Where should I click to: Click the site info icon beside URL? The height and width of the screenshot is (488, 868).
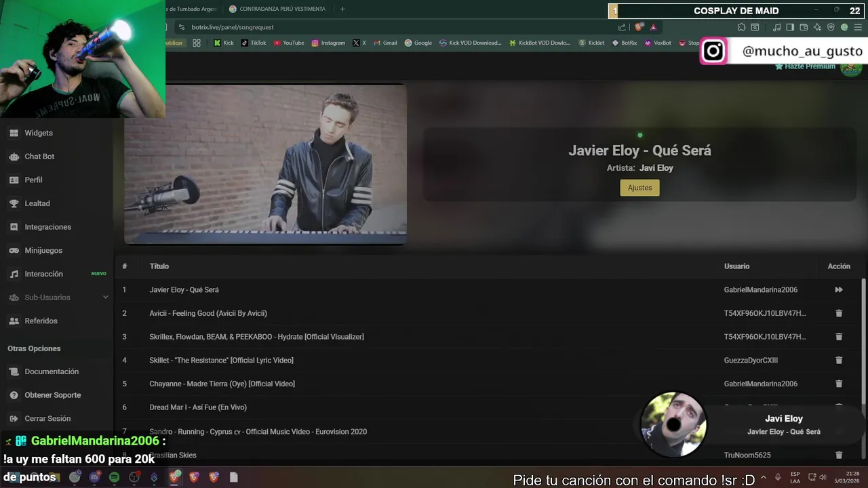tap(181, 27)
